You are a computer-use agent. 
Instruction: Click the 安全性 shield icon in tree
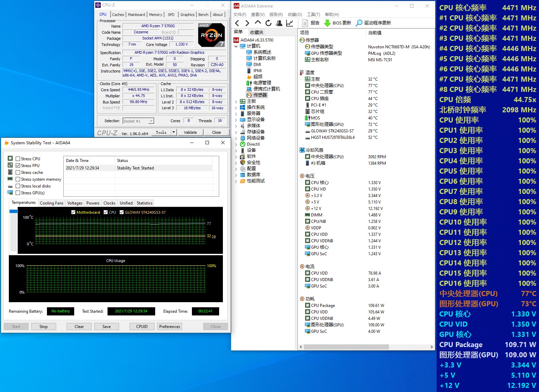tap(243, 162)
